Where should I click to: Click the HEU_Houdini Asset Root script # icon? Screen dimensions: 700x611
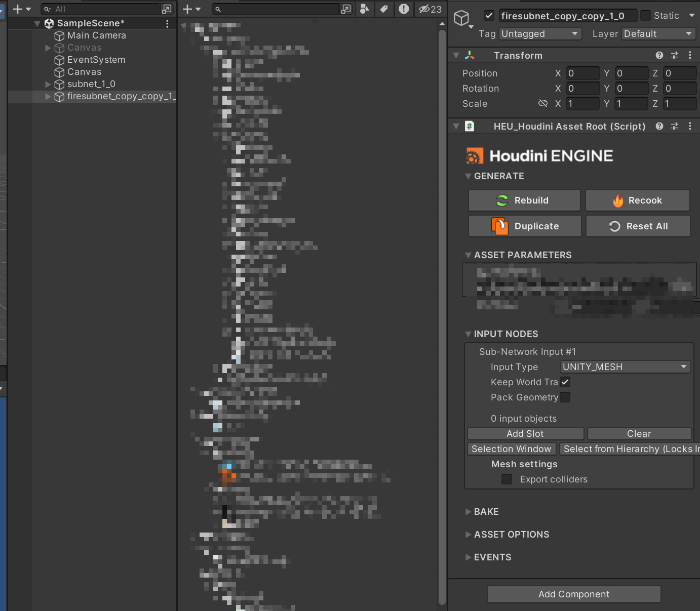[x=470, y=126]
